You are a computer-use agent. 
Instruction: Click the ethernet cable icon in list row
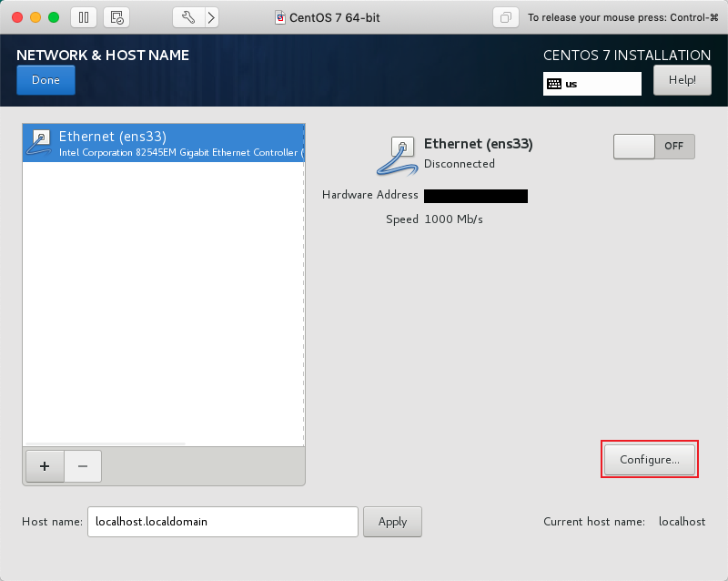tap(39, 143)
